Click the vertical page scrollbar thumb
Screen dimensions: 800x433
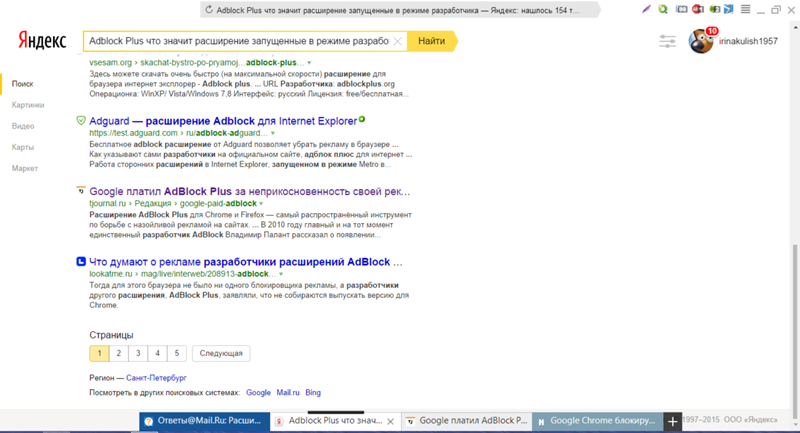click(794, 332)
